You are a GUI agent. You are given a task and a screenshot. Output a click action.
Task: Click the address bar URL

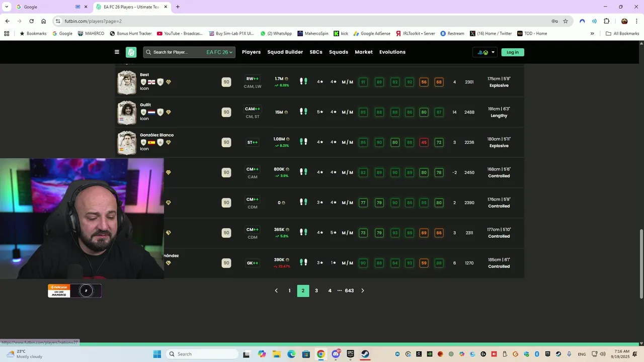point(93,21)
